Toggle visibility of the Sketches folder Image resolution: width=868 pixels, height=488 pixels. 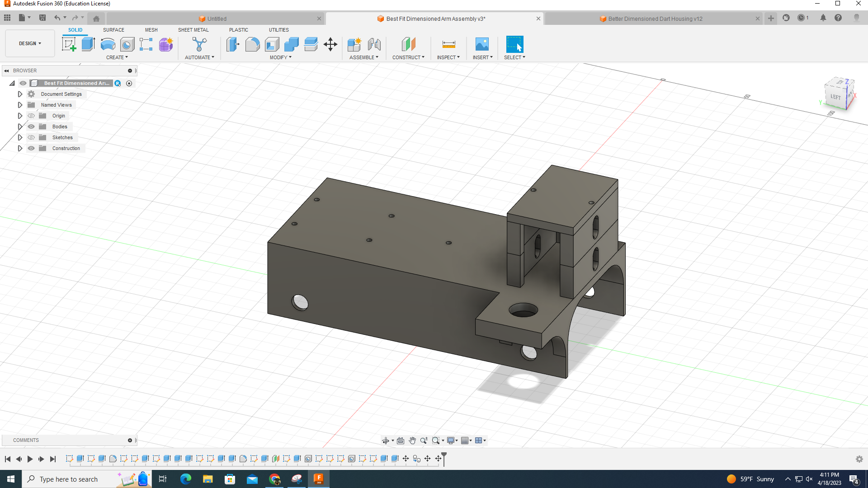(x=31, y=137)
